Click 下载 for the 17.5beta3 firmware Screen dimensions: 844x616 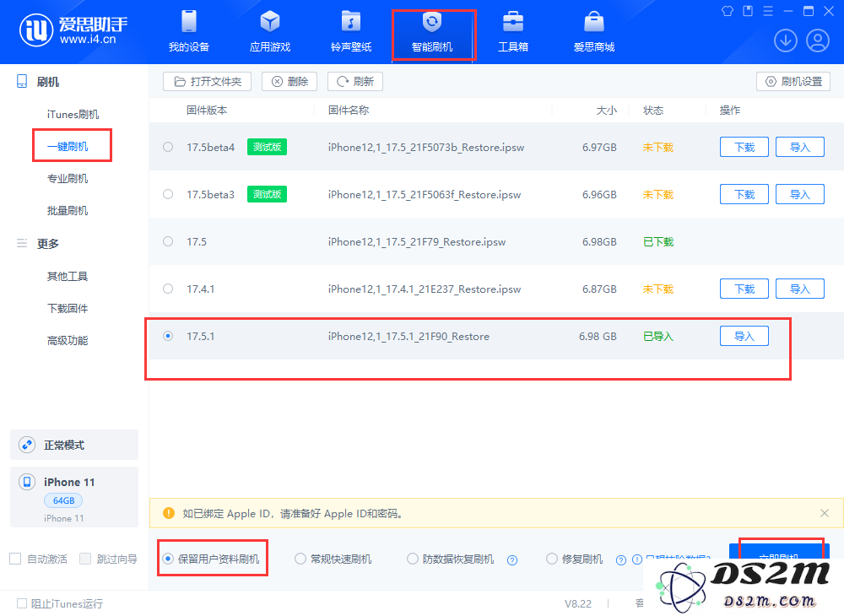click(744, 194)
